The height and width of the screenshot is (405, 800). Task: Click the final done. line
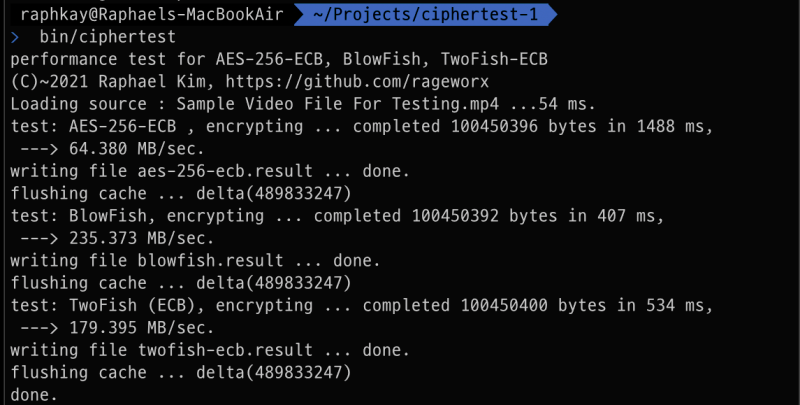(x=34, y=395)
